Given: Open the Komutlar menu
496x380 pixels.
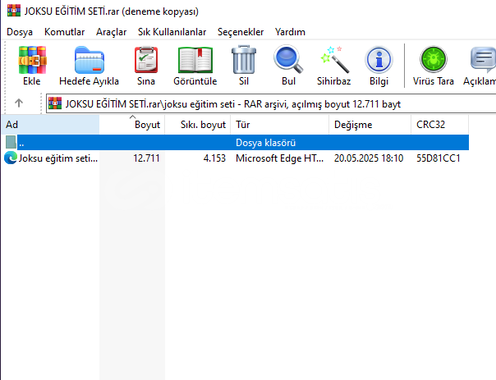Looking at the screenshot, I should (64, 32).
